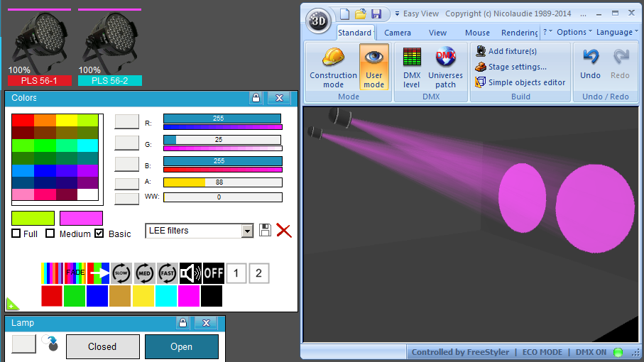Image resolution: width=644 pixels, height=362 pixels.
Task: Undo the last action
Action: coord(590,64)
